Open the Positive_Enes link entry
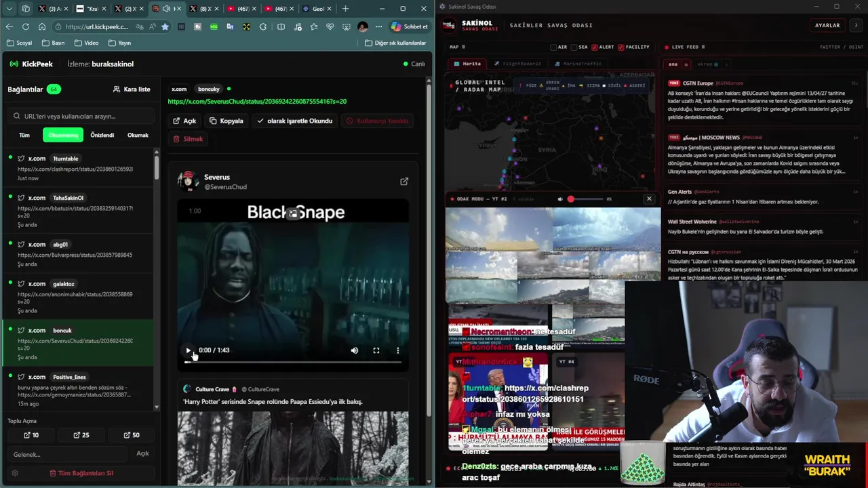 tap(78, 390)
